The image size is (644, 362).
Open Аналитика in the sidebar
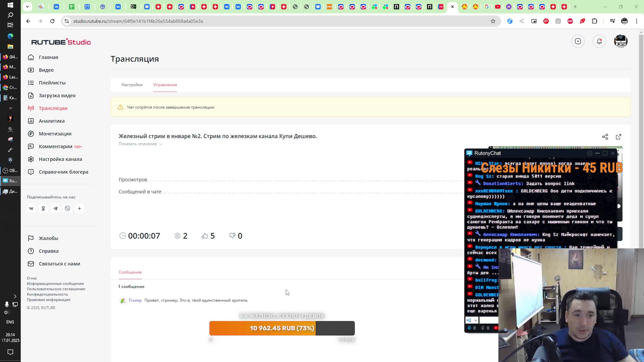52,121
